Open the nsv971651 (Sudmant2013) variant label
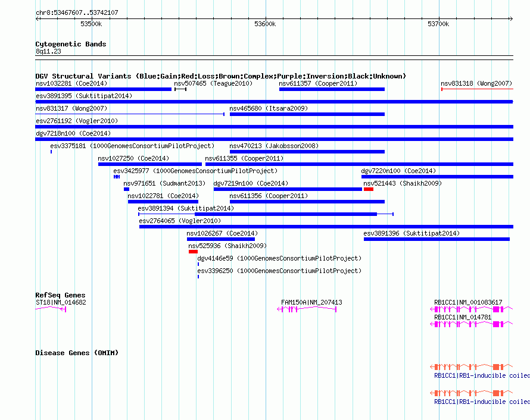This screenshot has width=530, height=420. pyautogui.click(x=164, y=183)
